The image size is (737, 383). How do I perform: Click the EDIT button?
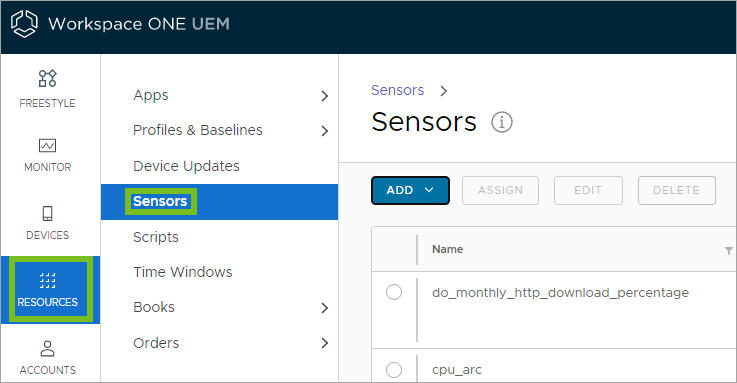point(588,190)
